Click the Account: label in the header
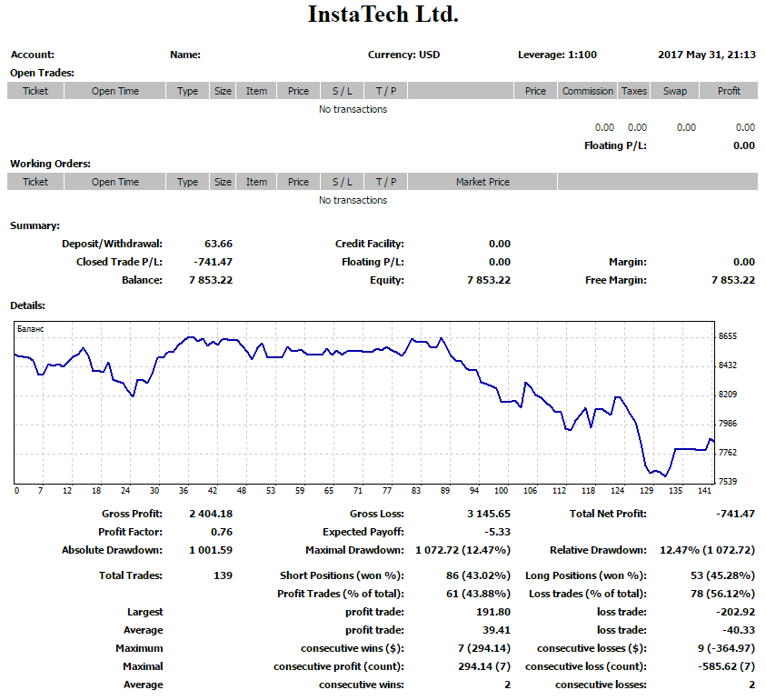 coord(32,55)
